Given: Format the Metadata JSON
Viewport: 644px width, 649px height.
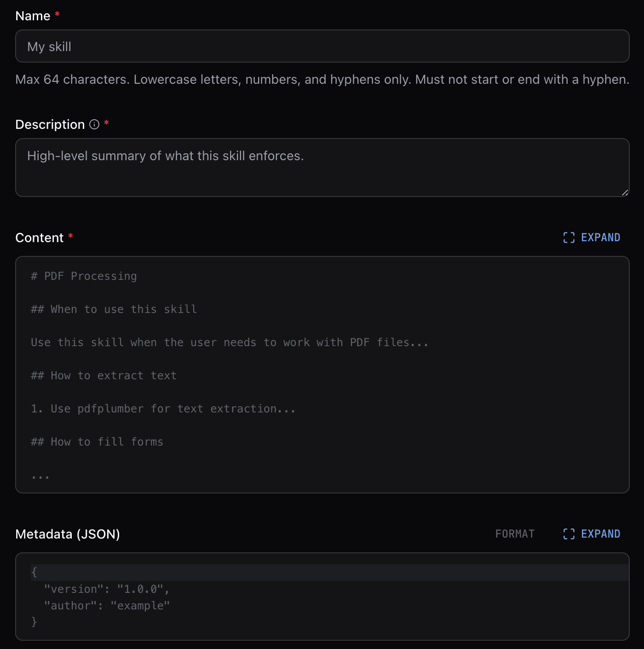Looking at the screenshot, I should tap(515, 534).
